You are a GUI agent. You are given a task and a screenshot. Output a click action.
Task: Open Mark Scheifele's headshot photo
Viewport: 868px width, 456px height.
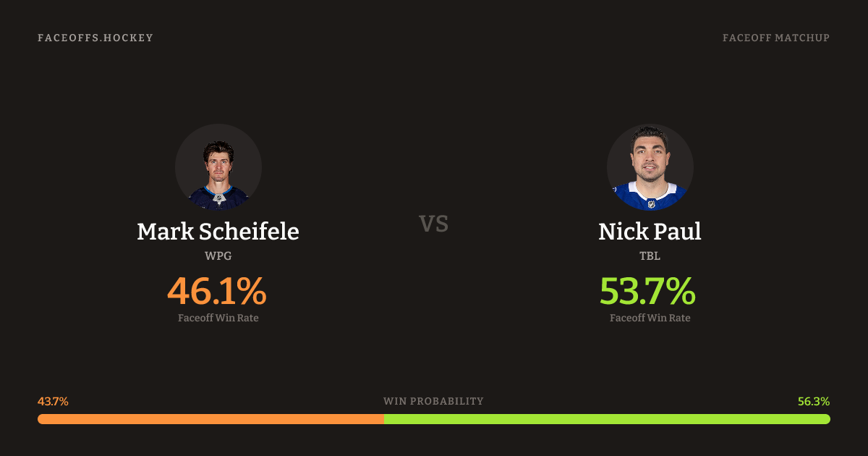coord(218,167)
